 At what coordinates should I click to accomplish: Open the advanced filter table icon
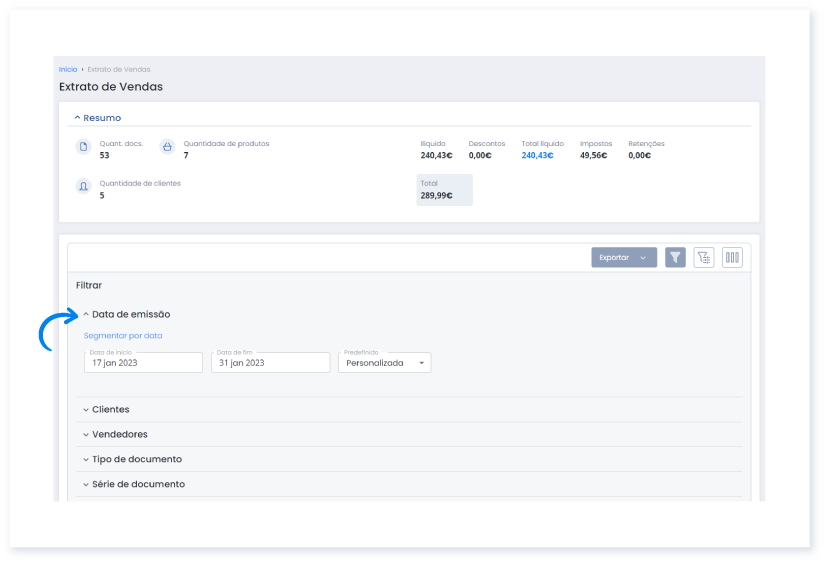click(704, 258)
